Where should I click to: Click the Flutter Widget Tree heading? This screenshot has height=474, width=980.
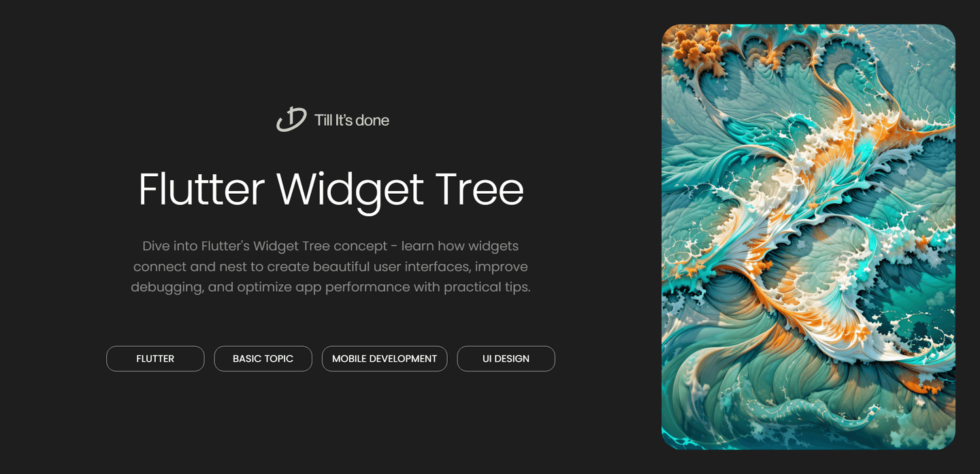tap(331, 190)
